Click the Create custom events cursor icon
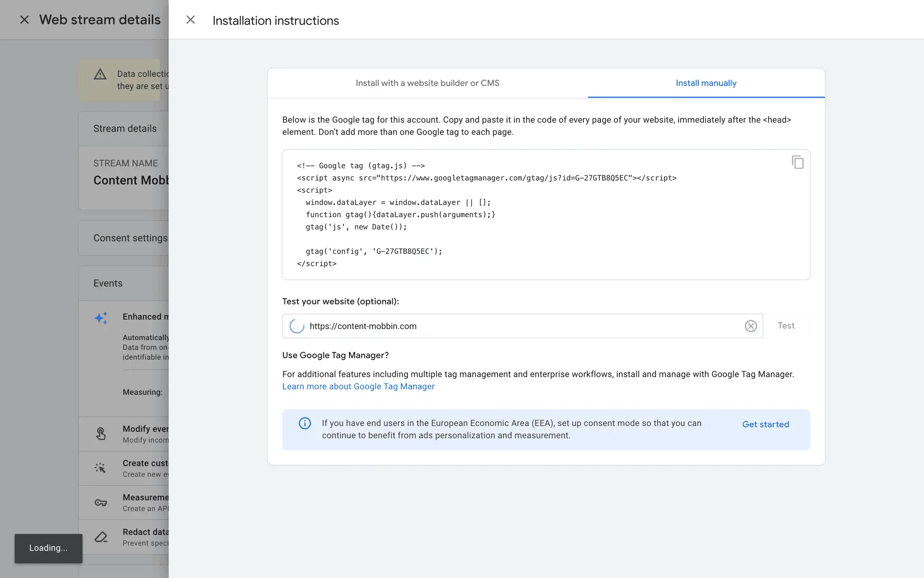The width and height of the screenshot is (924, 578). click(101, 468)
